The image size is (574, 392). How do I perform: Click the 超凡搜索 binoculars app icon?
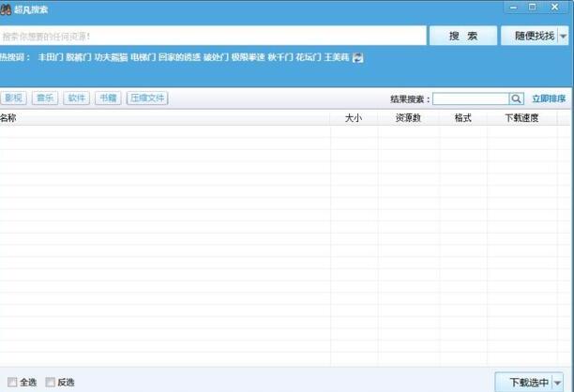pos(5,9)
